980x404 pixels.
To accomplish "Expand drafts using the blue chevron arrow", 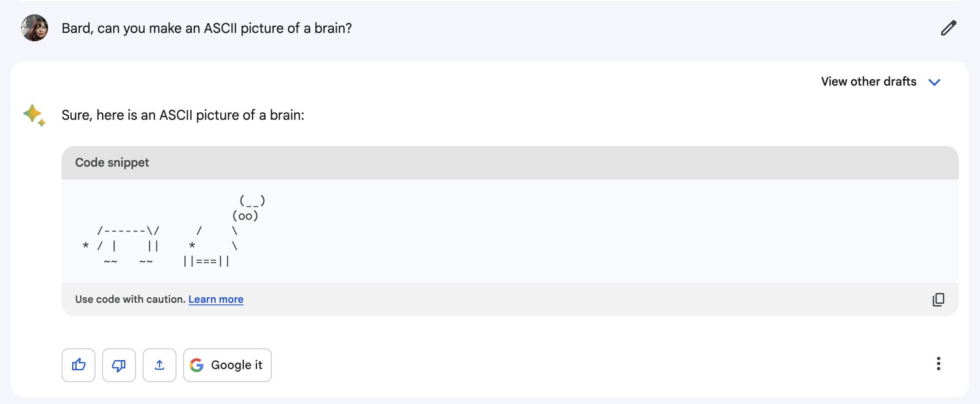I will pyautogui.click(x=934, y=82).
